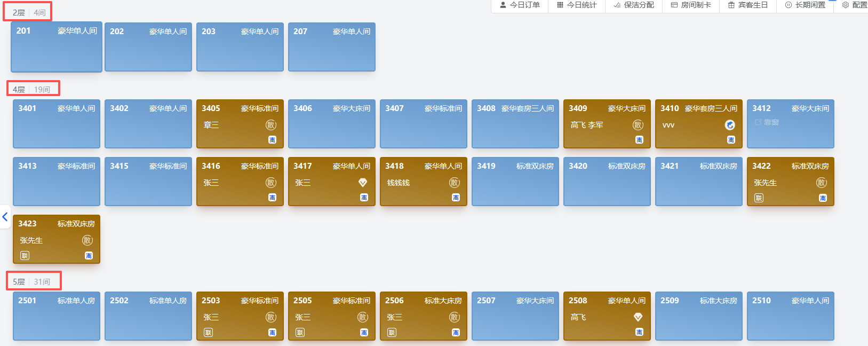Image resolution: width=868 pixels, height=346 pixels.
Task: Click the 离 icon in room 2506
Action: 456,332
